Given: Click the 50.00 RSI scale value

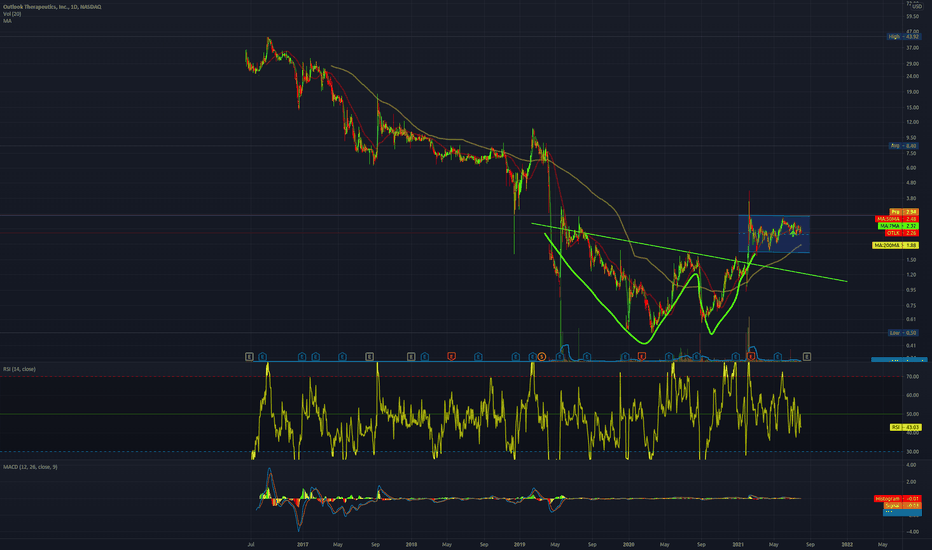Looking at the screenshot, I should pyautogui.click(x=912, y=414).
